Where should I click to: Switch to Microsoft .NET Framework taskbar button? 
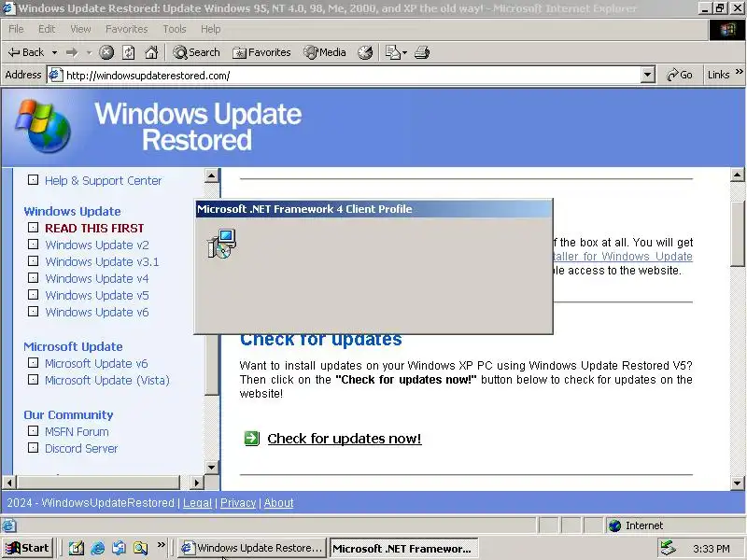tap(404, 548)
